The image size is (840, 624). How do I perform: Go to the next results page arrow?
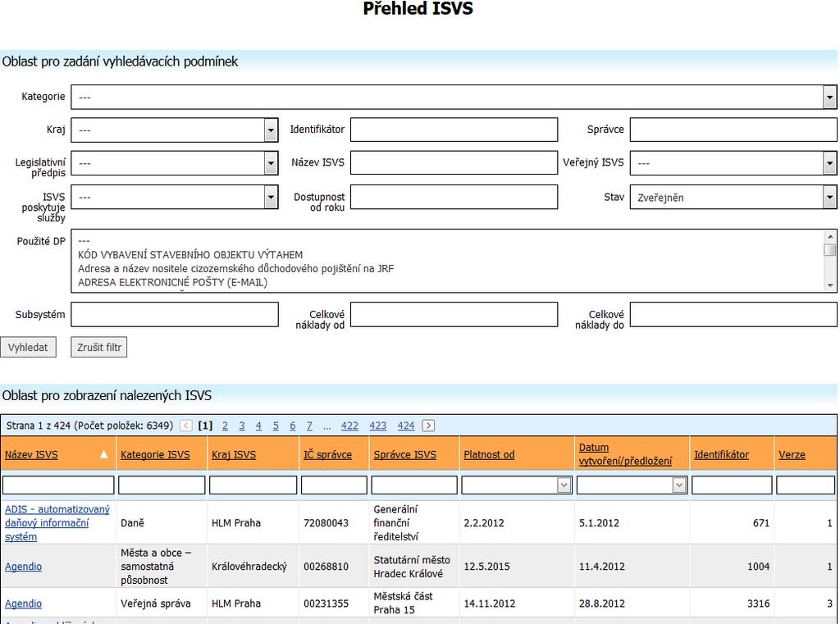point(428,426)
